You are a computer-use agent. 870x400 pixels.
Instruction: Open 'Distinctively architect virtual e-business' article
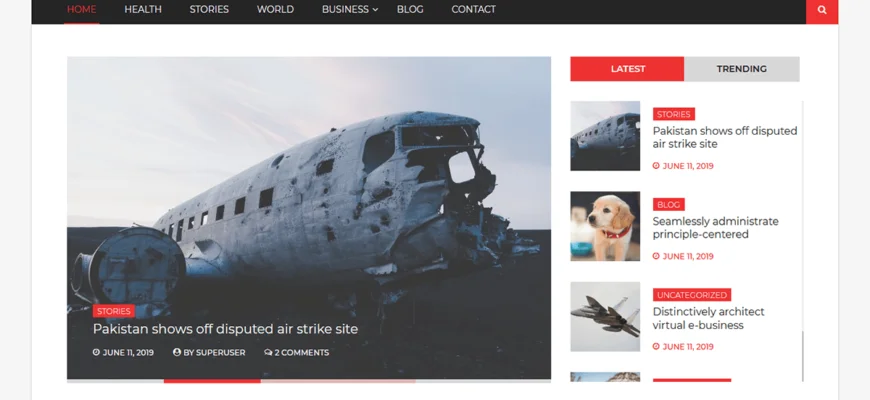coord(708,318)
